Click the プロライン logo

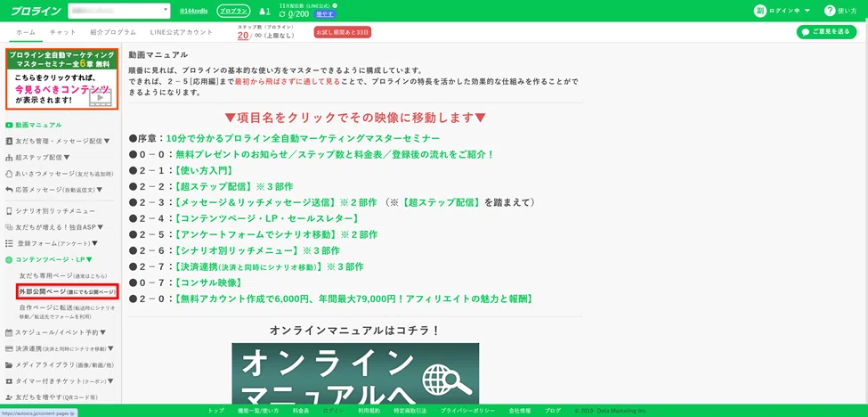tap(37, 11)
